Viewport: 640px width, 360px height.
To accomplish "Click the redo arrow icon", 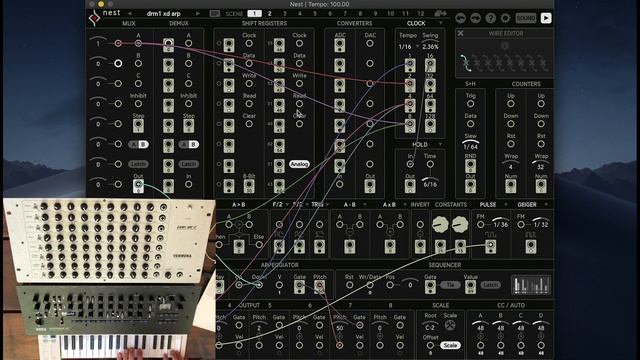I will [x=476, y=18].
